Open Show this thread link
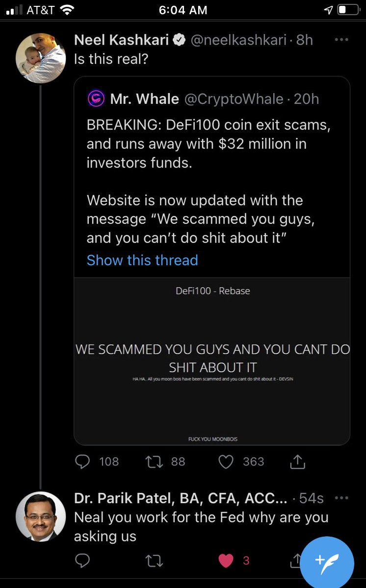This screenshot has height=588, width=366. point(142,260)
